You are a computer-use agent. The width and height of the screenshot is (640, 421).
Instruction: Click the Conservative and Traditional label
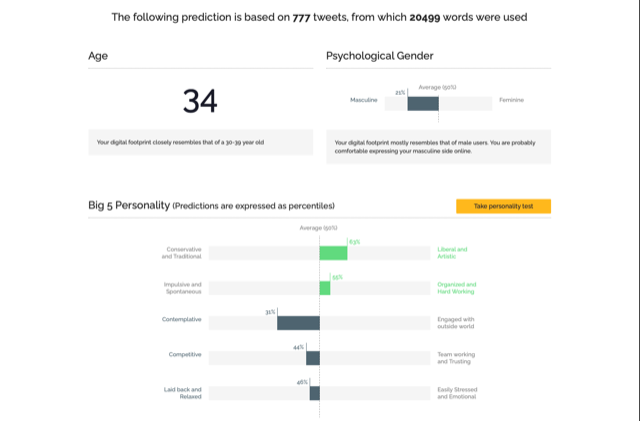(181, 253)
